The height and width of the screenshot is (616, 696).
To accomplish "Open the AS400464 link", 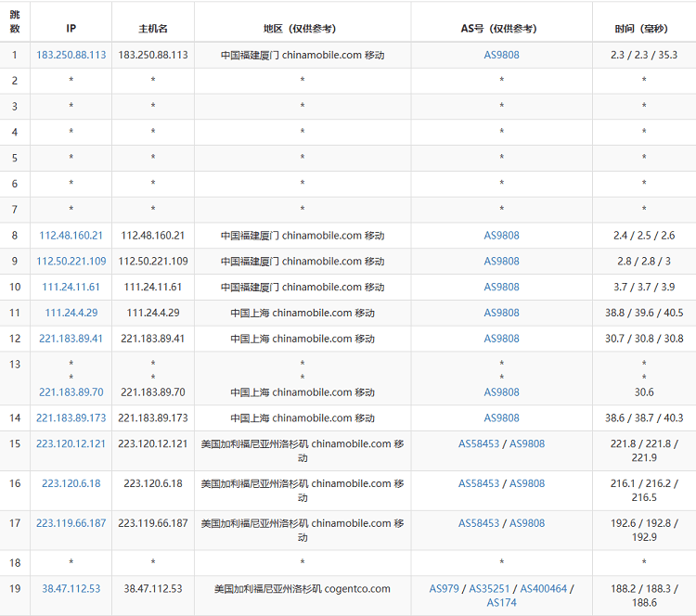I will click(544, 589).
